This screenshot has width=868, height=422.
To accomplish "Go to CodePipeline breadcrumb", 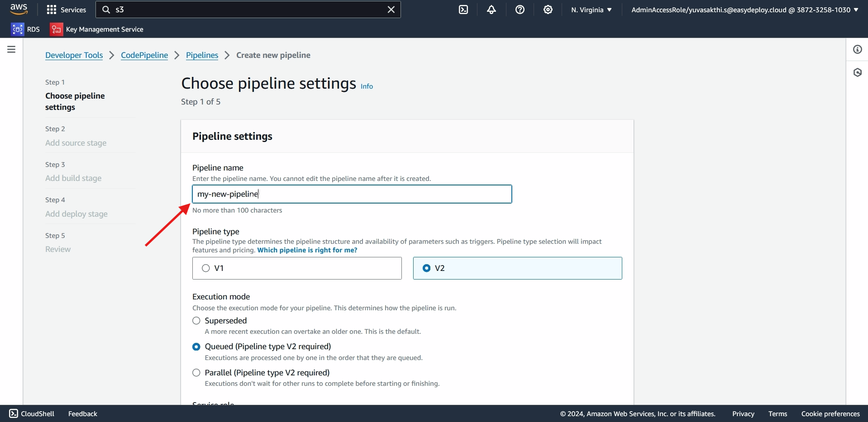I will click(144, 55).
